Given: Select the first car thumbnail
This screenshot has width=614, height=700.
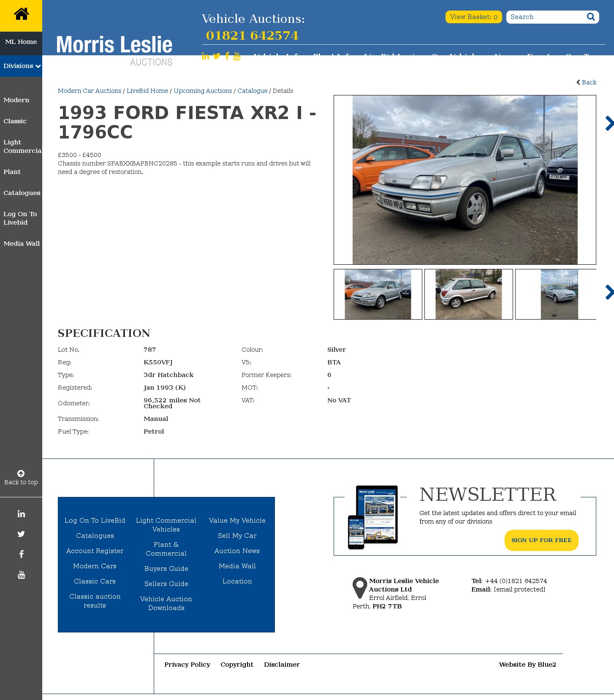Looking at the screenshot, I should (378, 294).
